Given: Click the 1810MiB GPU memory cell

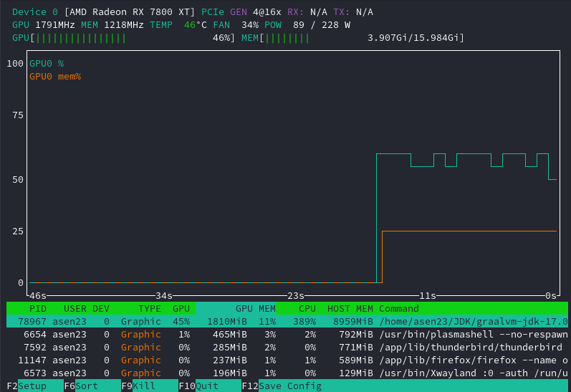Looking at the screenshot, I should tap(227, 321).
